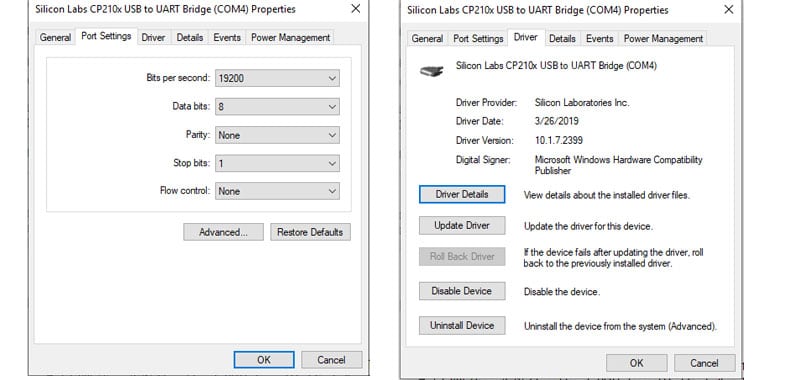This screenshot has width=792, height=380.
Task: Click the device icon in Driver tab
Action: [432, 71]
